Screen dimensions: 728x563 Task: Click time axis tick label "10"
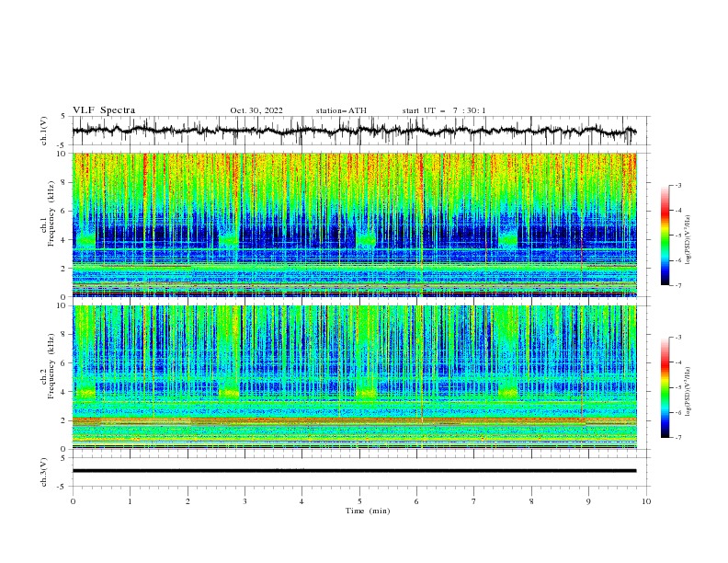[646, 501]
